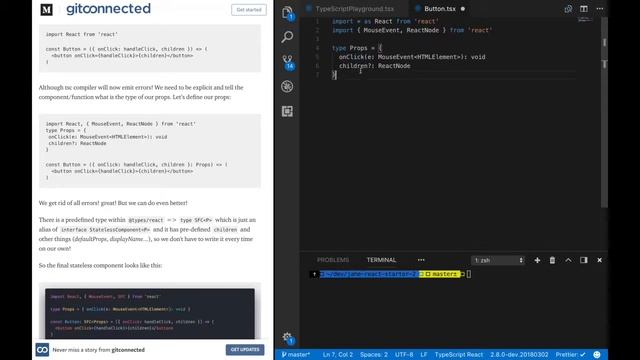
Task: Click the 'interface StatelessComponent<P>' inline code
Action: [105, 230]
